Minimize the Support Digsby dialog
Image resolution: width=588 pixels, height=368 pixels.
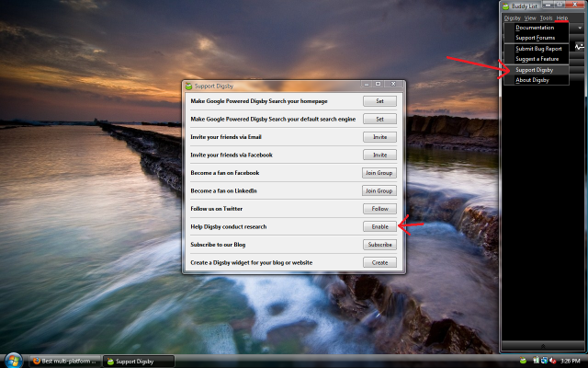pos(367,84)
